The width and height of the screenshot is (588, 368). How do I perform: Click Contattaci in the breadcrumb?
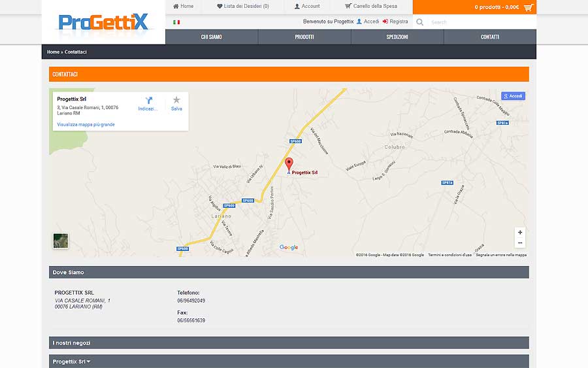tap(75, 52)
